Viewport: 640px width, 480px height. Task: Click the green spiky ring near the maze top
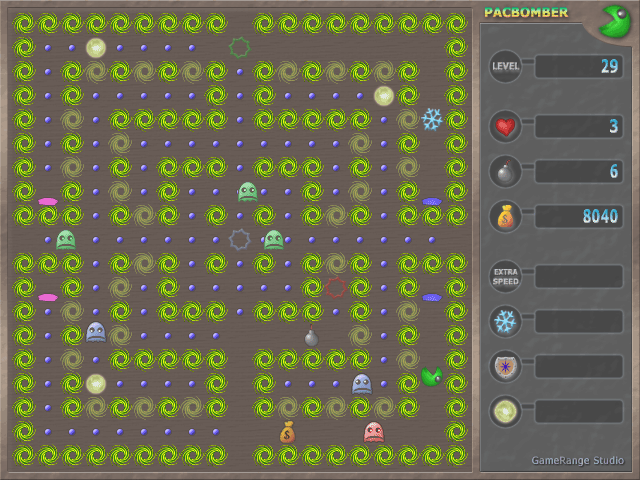click(239, 47)
